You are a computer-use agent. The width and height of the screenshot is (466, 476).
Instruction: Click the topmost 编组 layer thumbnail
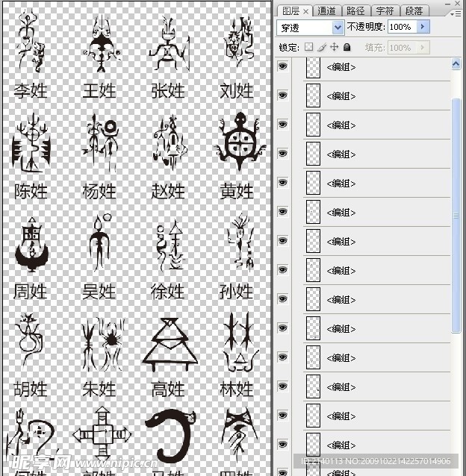coord(313,67)
